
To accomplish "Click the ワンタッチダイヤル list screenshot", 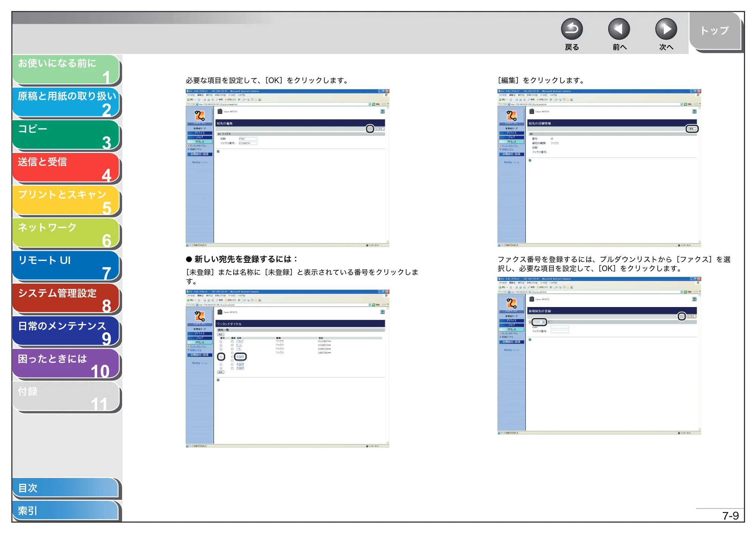I will click(x=287, y=369).
